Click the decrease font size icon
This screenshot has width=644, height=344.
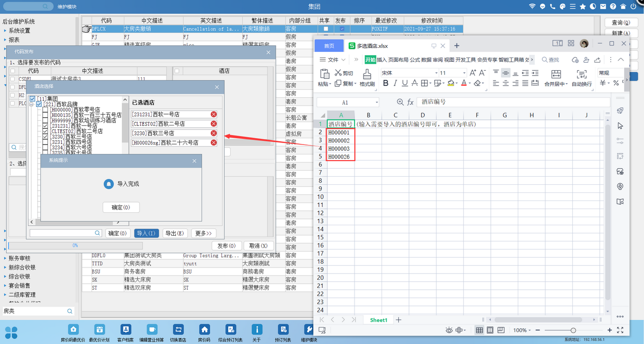[483, 73]
